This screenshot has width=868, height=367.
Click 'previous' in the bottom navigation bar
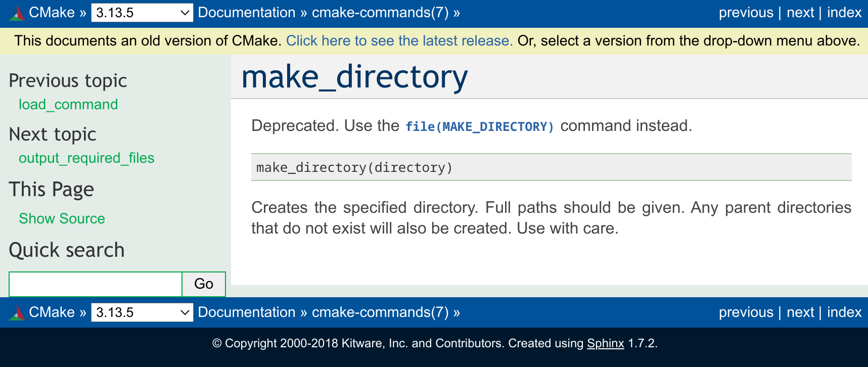tap(746, 312)
